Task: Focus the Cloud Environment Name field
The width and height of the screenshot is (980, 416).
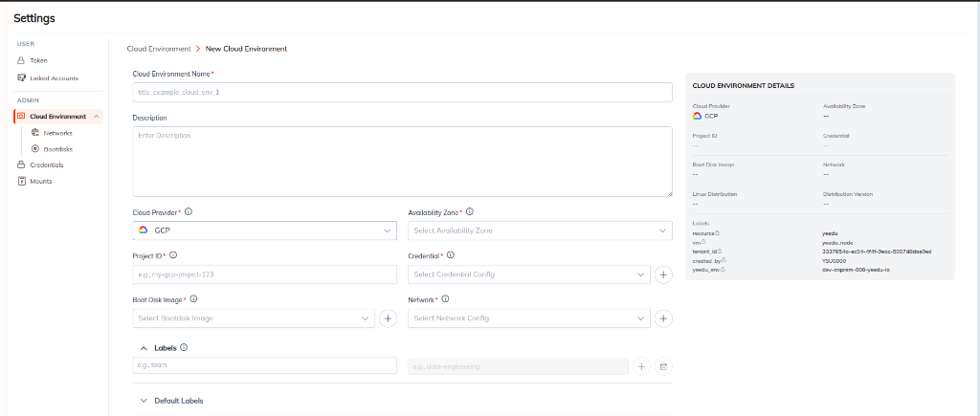Action: [403, 92]
